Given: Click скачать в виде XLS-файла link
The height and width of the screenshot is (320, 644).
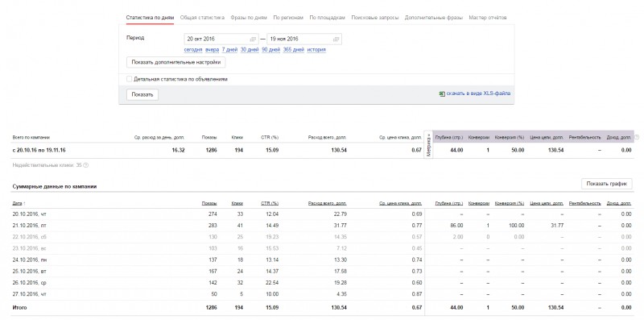Looking at the screenshot, I should [x=478, y=94].
